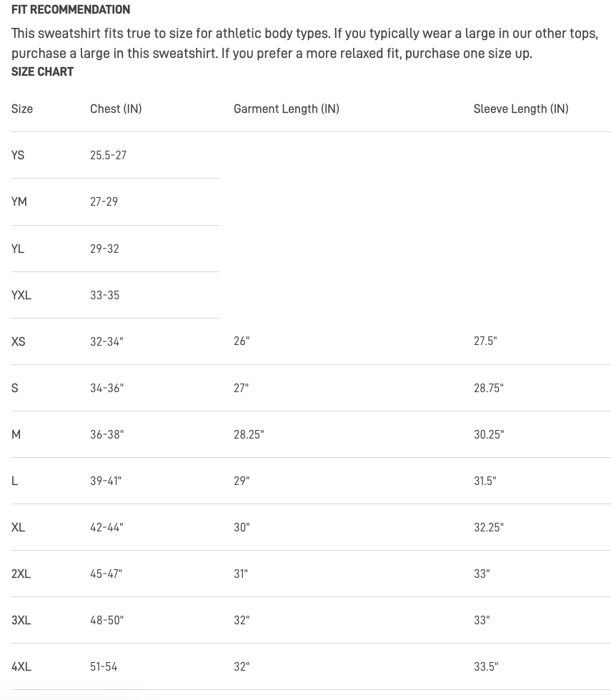Click the Chest (IN) column header

pyautogui.click(x=116, y=109)
